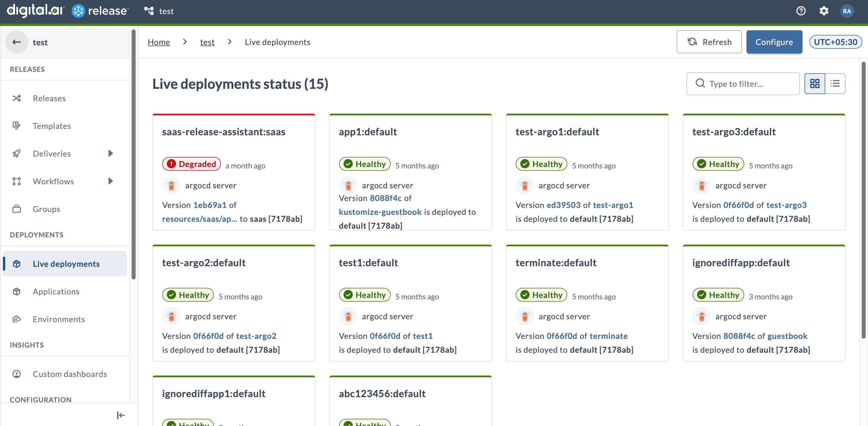
Task: Click the help question mark icon
Action: (800, 11)
